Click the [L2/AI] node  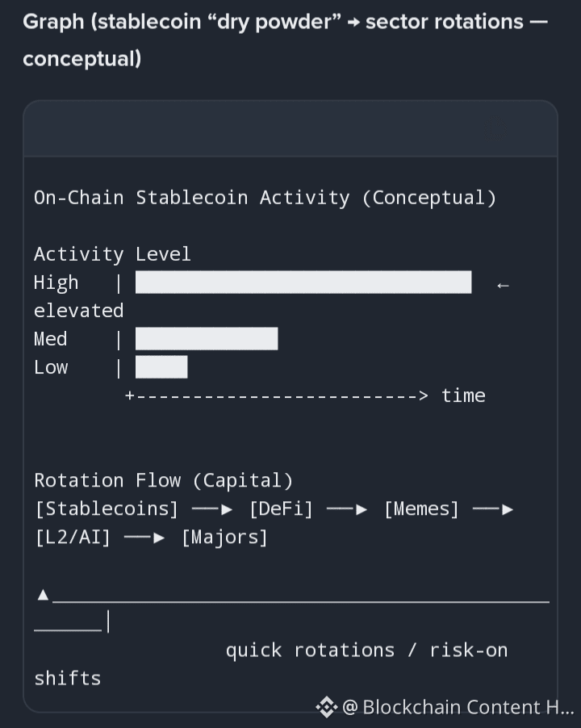coord(73,538)
